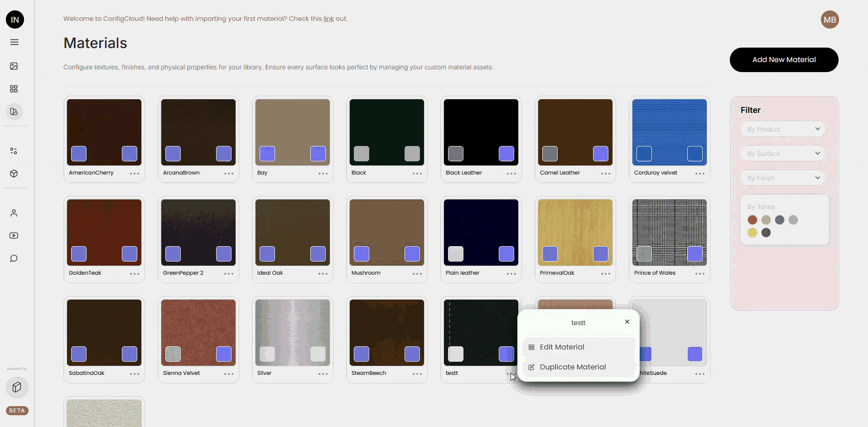Viewport: 868px width, 427px height.
Task: Open the Bay material thumbnail
Action: click(x=293, y=132)
